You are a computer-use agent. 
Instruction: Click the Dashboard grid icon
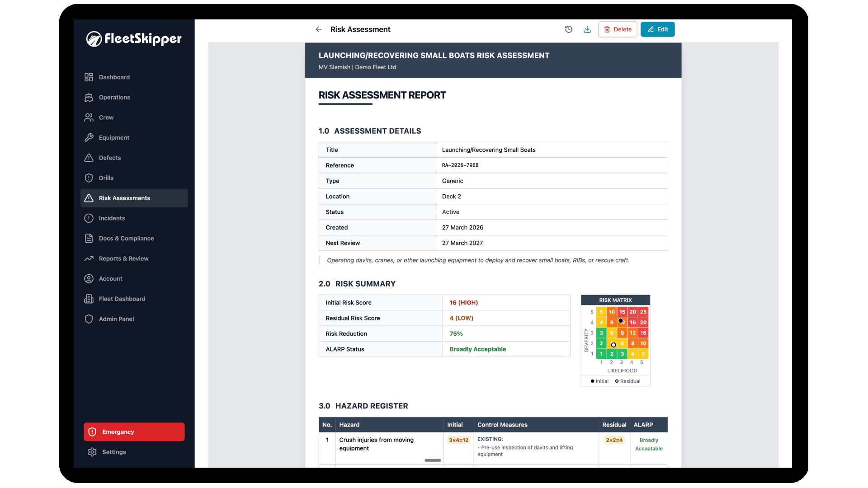pos(89,77)
